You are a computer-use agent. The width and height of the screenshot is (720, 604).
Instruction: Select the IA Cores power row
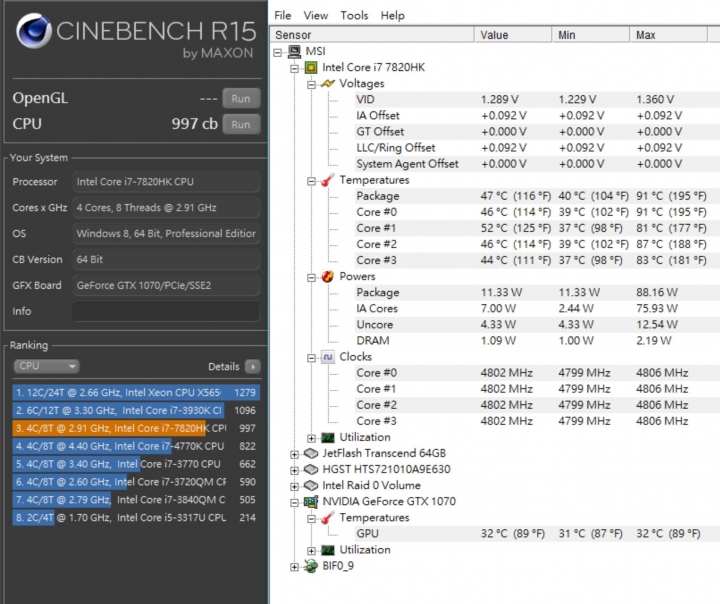537,309
